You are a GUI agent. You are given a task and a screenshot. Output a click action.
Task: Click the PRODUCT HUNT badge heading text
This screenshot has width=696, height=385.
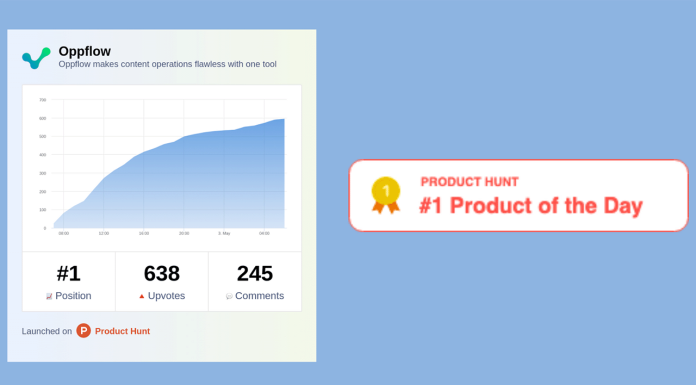[x=470, y=182]
